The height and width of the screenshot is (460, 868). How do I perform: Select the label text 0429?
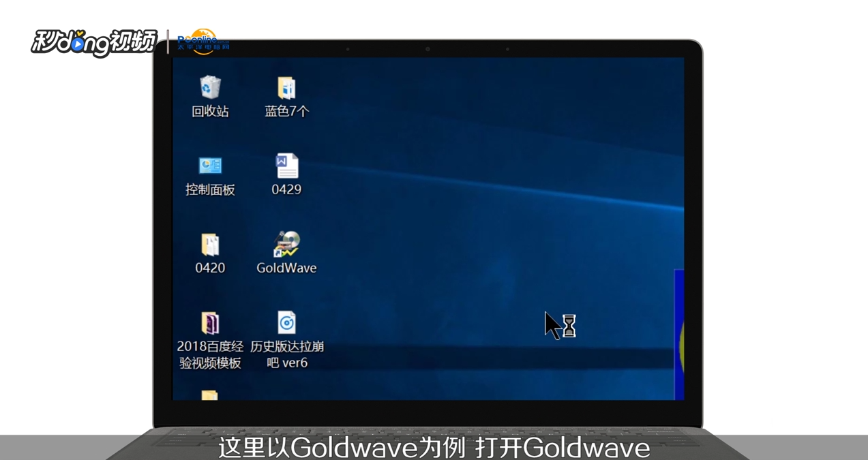(x=286, y=189)
